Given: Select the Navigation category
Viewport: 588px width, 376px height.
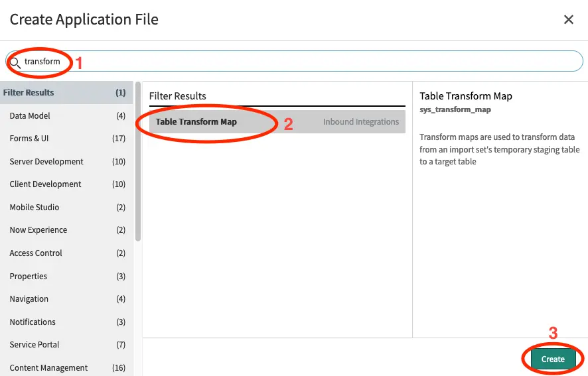Looking at the screenshot, I should pos(65,299).
